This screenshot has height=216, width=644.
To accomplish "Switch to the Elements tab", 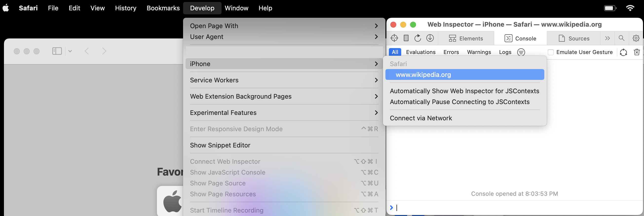I will (x=466, y=38).
